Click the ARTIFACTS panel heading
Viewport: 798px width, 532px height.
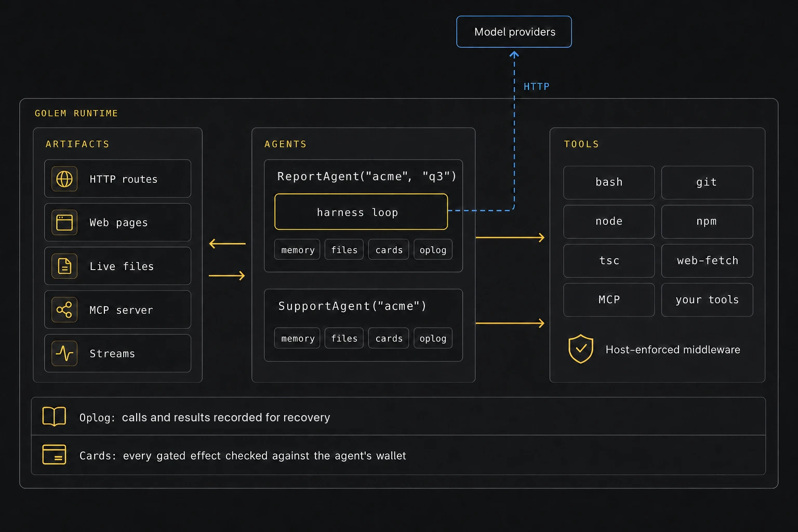(x=77, y=144)
